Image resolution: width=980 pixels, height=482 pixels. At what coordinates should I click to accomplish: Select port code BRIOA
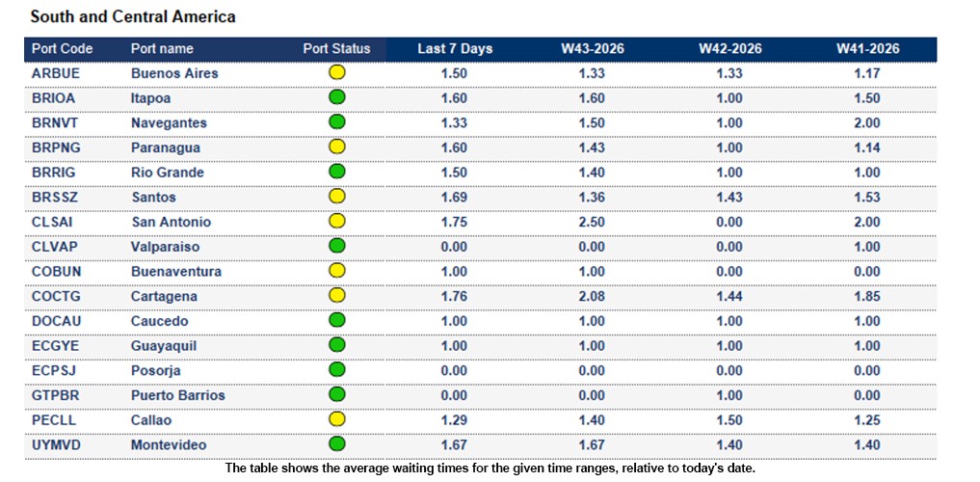54,98
